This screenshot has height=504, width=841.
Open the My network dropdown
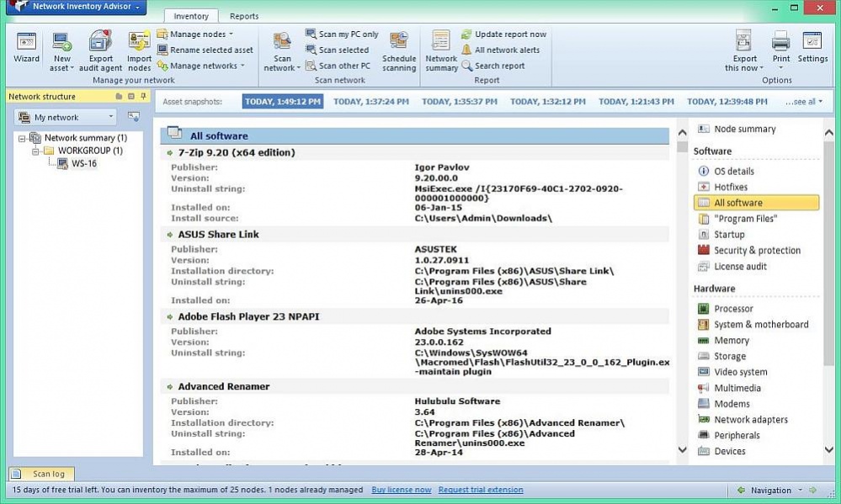[66, 117]
